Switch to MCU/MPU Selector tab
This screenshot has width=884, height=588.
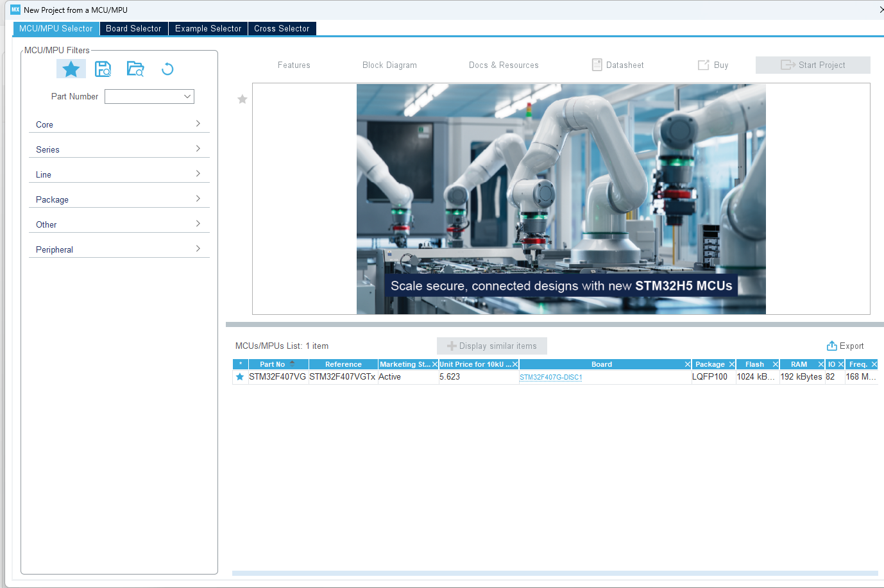56,28
